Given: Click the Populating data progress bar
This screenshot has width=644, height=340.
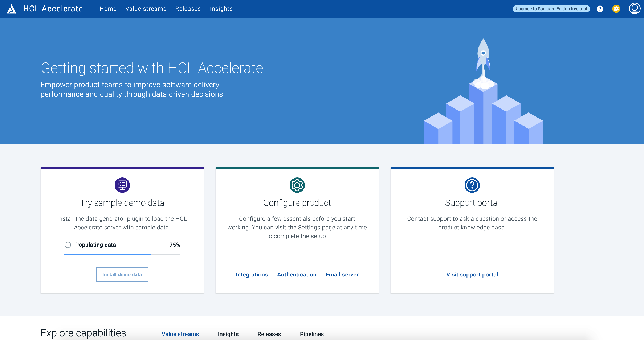Looking at the screenshot, I should (122, 255).
